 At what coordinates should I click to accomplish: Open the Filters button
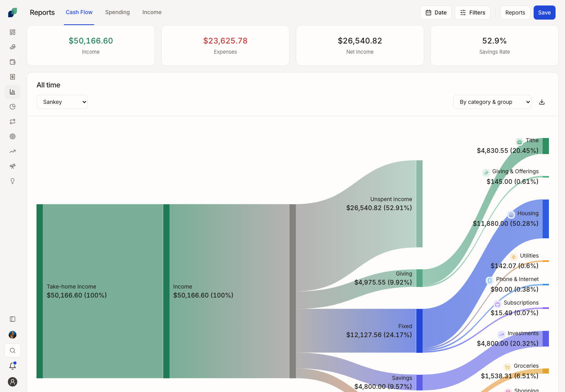tap(472, 13)
